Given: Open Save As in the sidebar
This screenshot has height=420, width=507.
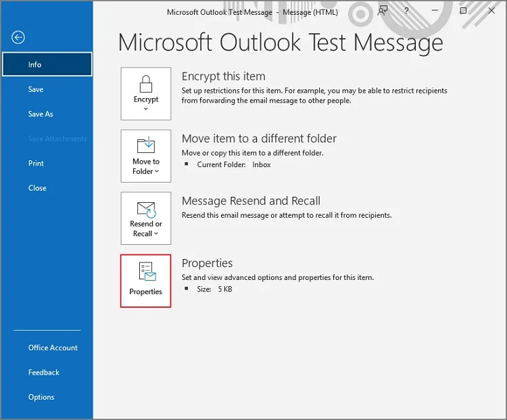Looking at the screenshot, I should click(41, 114).
